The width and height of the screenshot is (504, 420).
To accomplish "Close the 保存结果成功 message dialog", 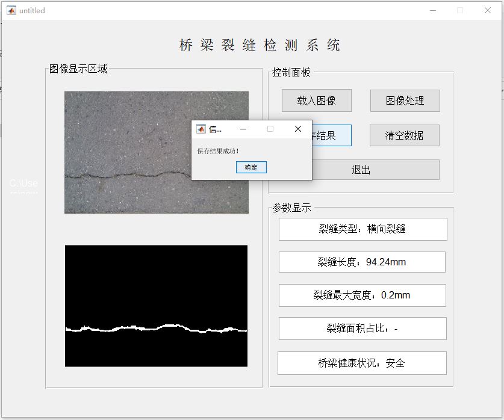I will (x=298, y=129).
